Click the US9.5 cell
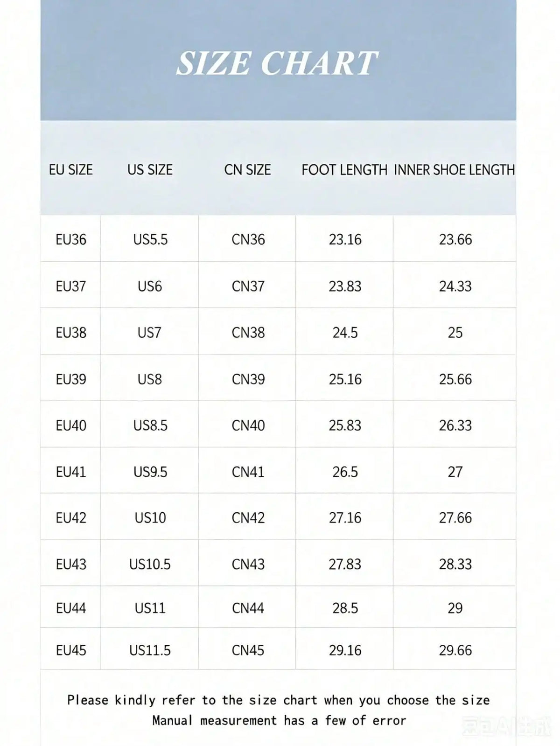 [150, 472]
